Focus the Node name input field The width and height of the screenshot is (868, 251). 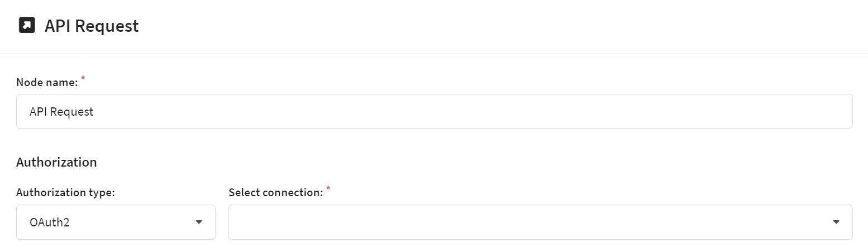pos(434,112)
